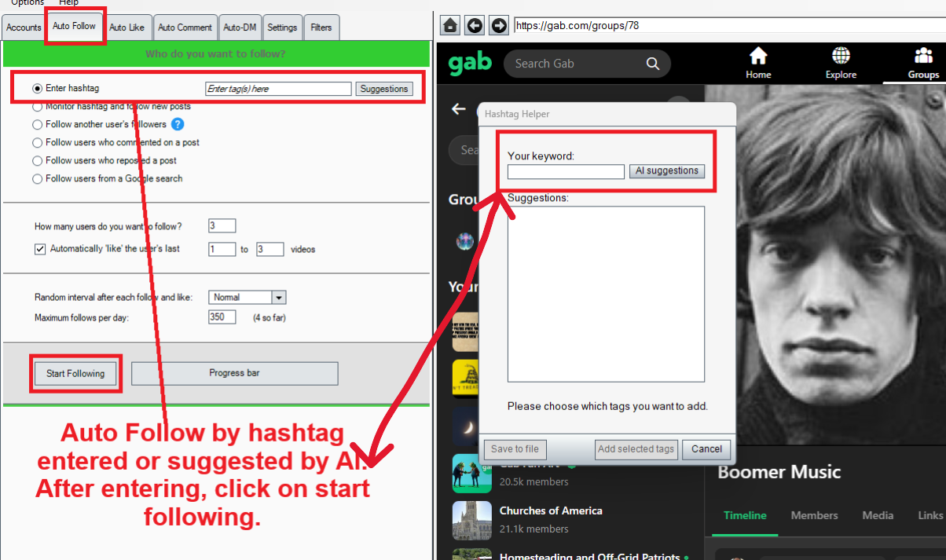Click the Progress bar control
This screenshot has height=560, width=946.
pyautogui.click(x=234, y=373)
